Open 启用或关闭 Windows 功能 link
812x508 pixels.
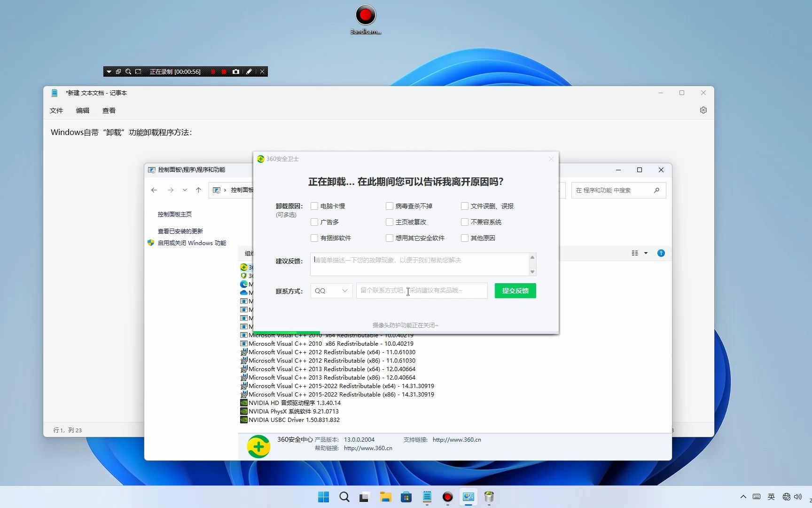(192, 243)
